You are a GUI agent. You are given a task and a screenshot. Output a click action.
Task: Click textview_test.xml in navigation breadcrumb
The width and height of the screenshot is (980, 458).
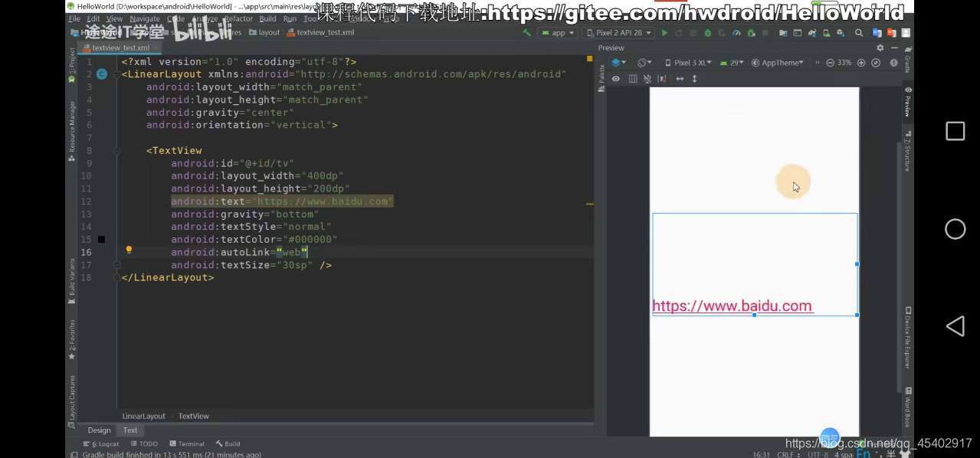pyautogui.click(x=321, y=33)
